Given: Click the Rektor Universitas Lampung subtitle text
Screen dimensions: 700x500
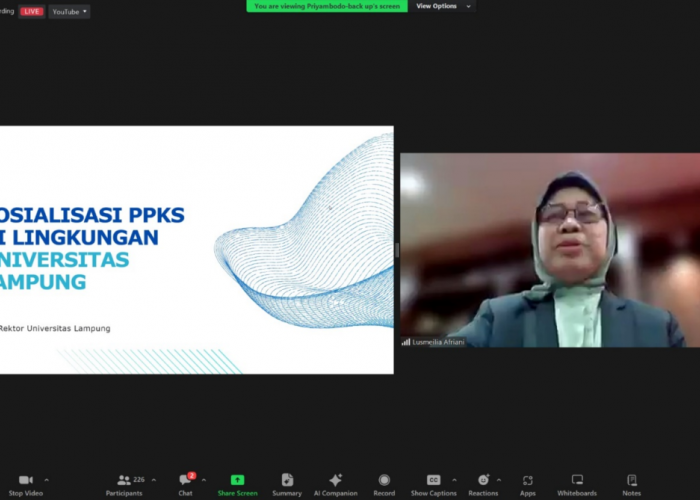Looking at the screenshot, I should point(55,328).
